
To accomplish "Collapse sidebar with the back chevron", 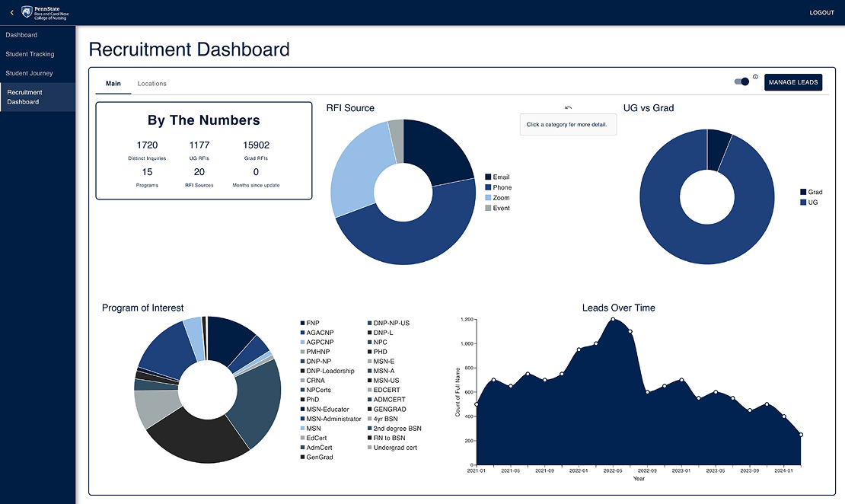I will coord(11,13).
